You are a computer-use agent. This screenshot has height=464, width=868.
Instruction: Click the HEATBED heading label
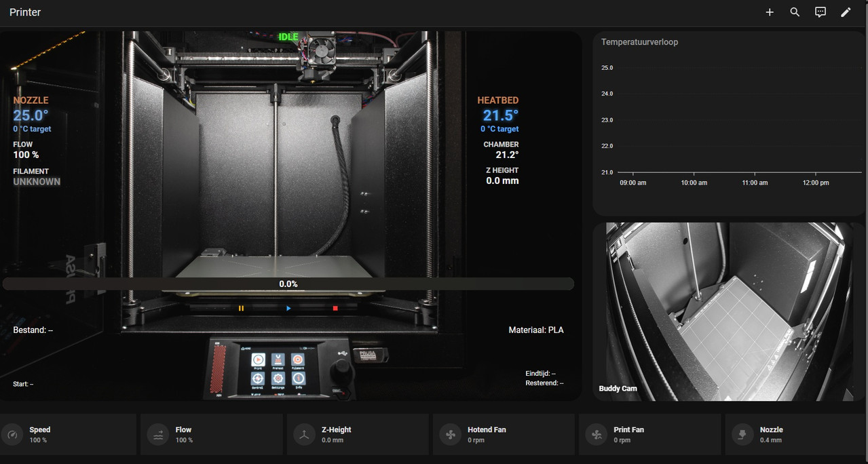point(497,100)
